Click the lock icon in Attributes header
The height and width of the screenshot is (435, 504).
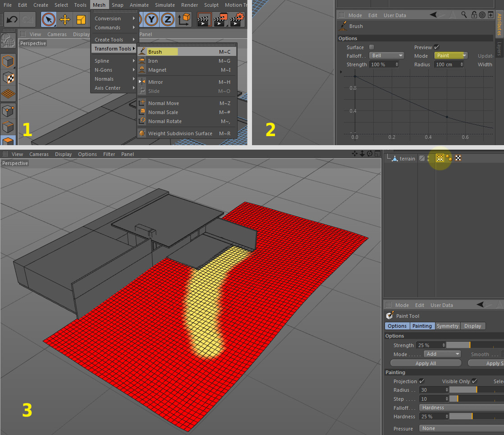[x=474, y=15]
